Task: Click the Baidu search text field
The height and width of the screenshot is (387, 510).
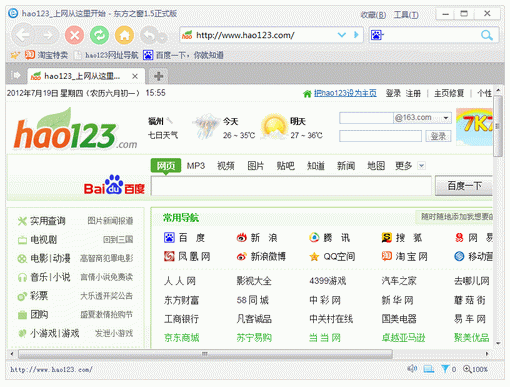Action: (x=291, y=186)
